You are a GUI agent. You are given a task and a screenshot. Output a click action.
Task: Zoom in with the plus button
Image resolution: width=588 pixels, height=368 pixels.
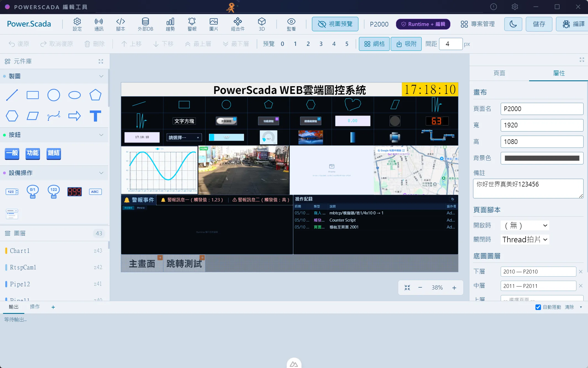click(x=454, y=288)
